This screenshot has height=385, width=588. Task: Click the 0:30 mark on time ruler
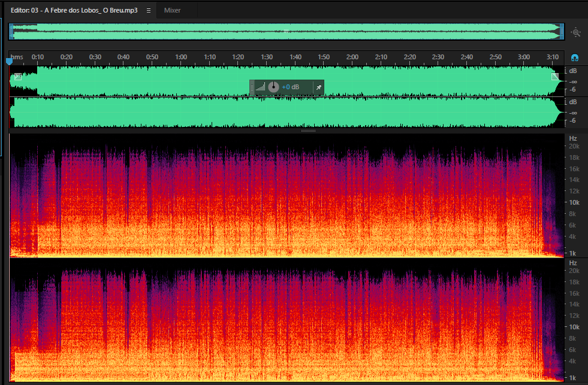[95, 57]
